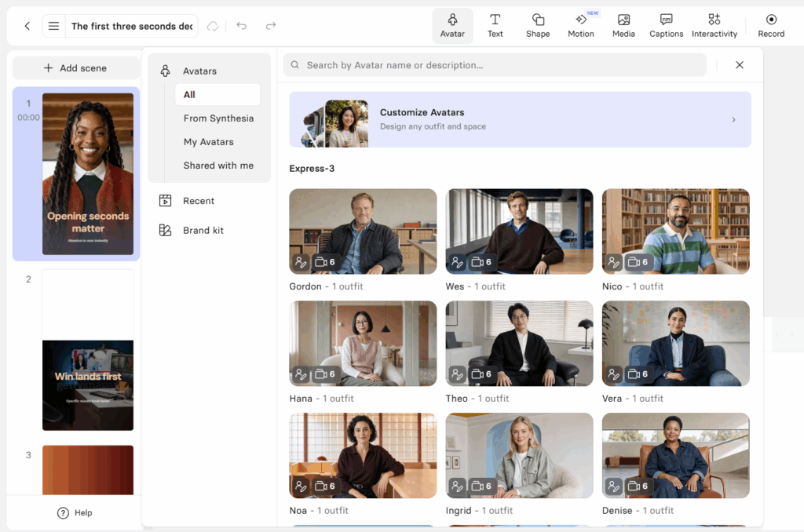Choose the Theo avatar
Screen dimensions: 804x532
tap(520, 344)
